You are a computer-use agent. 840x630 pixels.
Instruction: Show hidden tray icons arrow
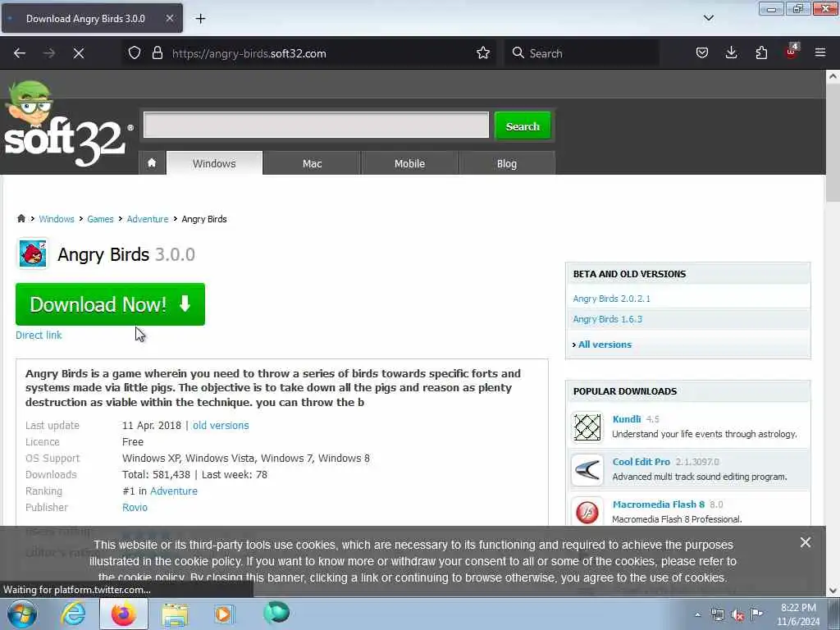pyautogui.click(x=697, y=614)
